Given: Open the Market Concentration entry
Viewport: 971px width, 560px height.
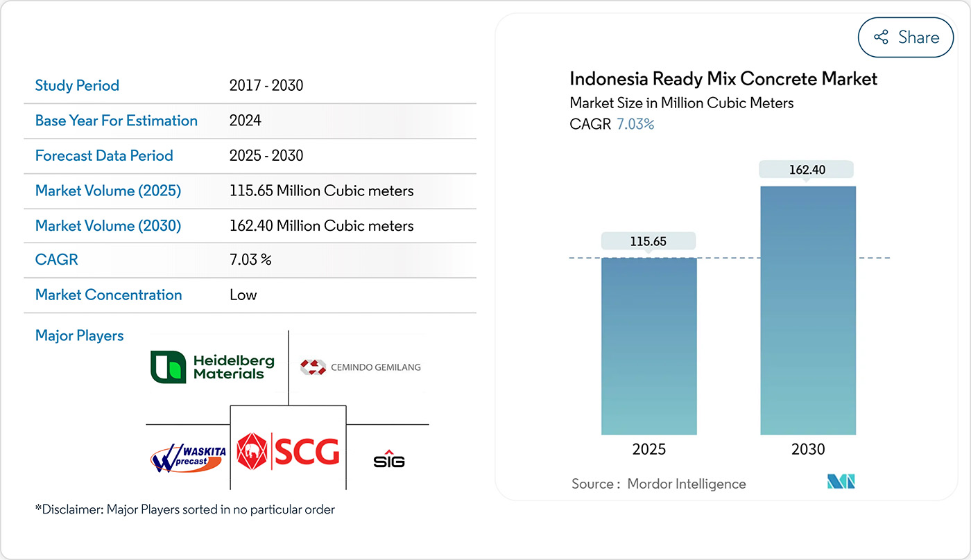Looking at the screenshot, I should click(x=108, y=295).
